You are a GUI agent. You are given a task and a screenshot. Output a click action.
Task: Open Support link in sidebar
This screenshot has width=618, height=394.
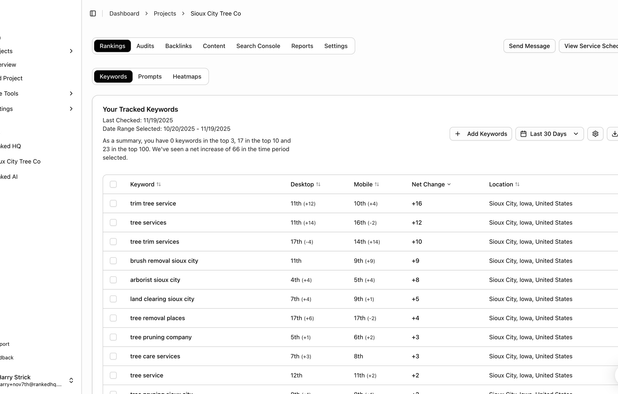pyautogui.click(x=5, y=344)
